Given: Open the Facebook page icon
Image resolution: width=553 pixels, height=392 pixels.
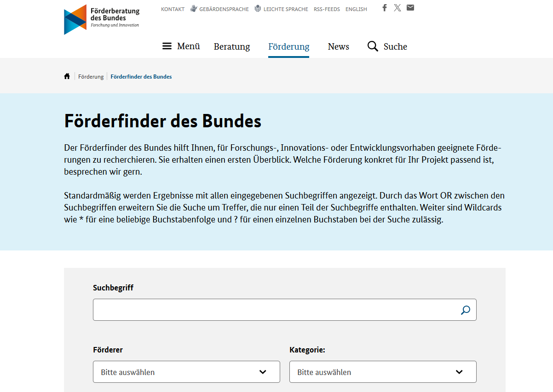Looking at the screenshot, I should tap(385, 8).
